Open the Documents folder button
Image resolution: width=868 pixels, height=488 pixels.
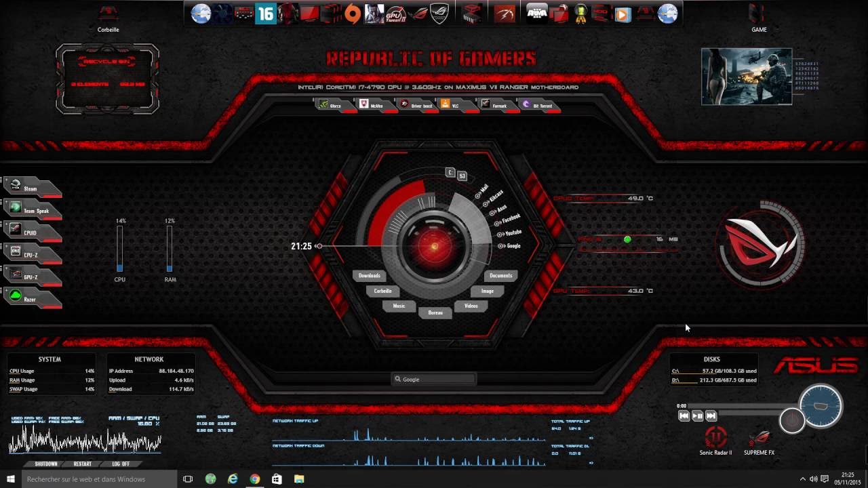501,275
